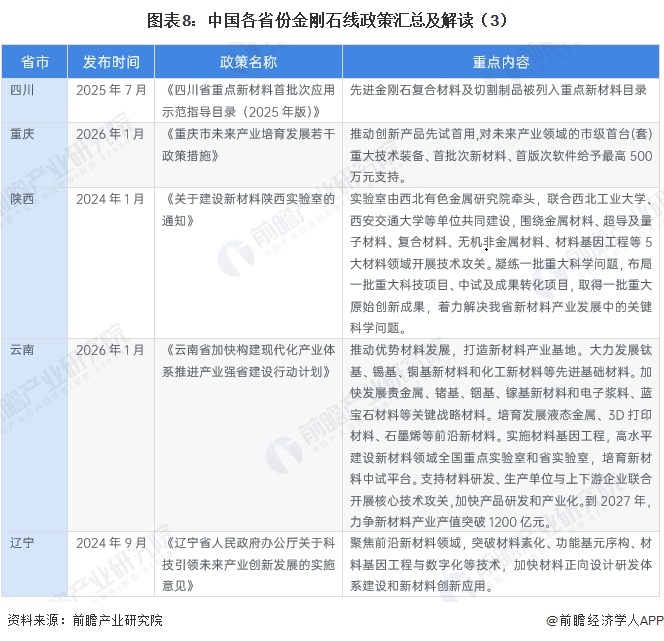Click content 推动创新产品先试首用
Viewport: 664px width, 641px height.
pos(501,155)
